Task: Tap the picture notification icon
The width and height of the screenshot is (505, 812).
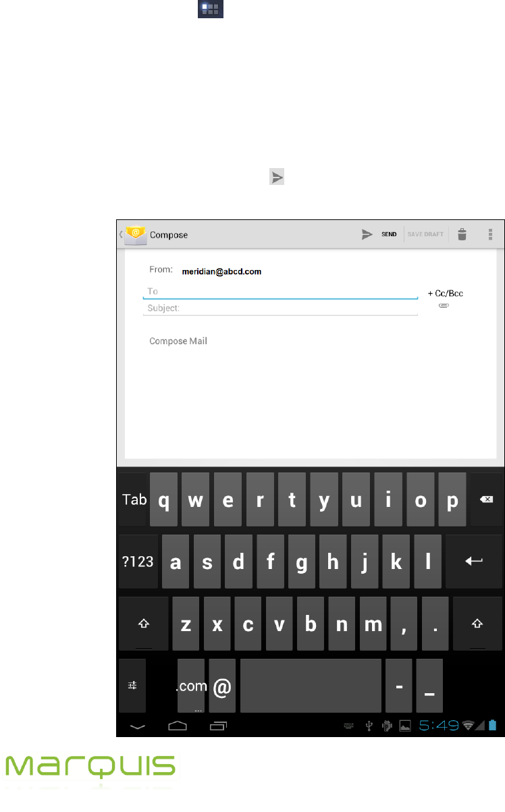Action: coord(406,726)
